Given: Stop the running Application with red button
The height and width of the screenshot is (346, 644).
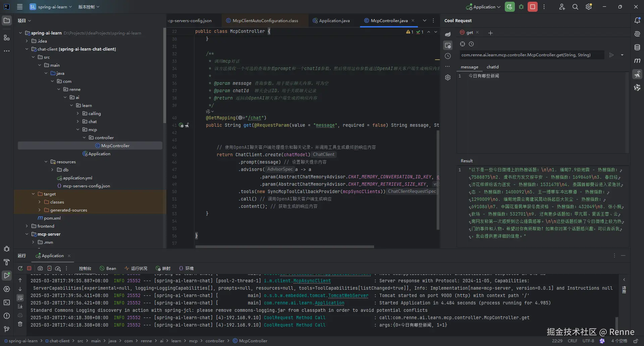Looking at the screenshot, I should tap(532, 7).
